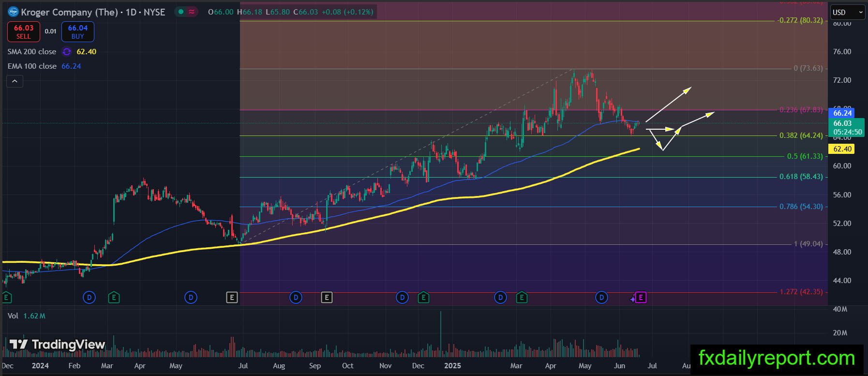Image resolution: width=868 pixels, height=376 pixels.
Task: Click the Vol value 1.62 M
Action: pos(34,316)
